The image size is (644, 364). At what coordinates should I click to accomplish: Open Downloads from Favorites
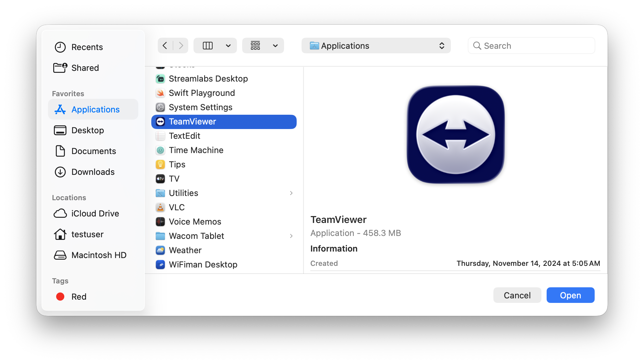[x=93, y=172]
